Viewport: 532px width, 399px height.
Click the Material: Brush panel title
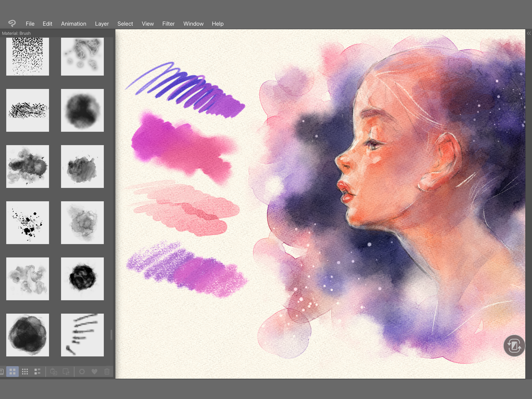pyautogui.click(x=16, y=34)
